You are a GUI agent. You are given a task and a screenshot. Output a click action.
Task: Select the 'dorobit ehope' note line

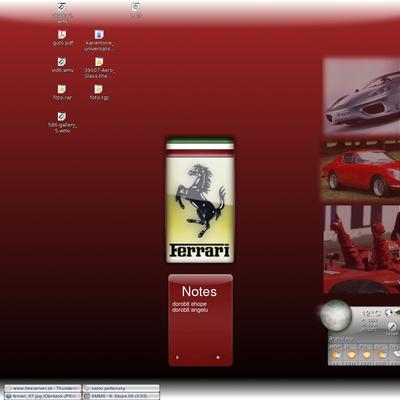[x=189, y=304]
